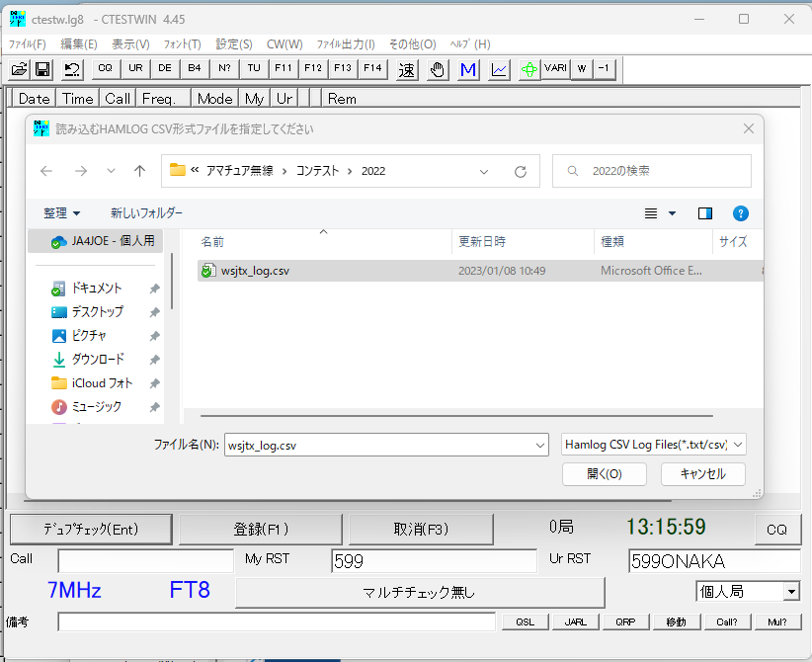Open the 設定(S) menu

(234, 44)
